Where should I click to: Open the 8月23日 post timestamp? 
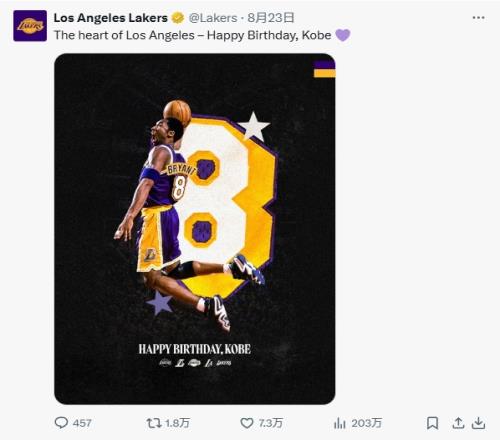pos(271,18)
